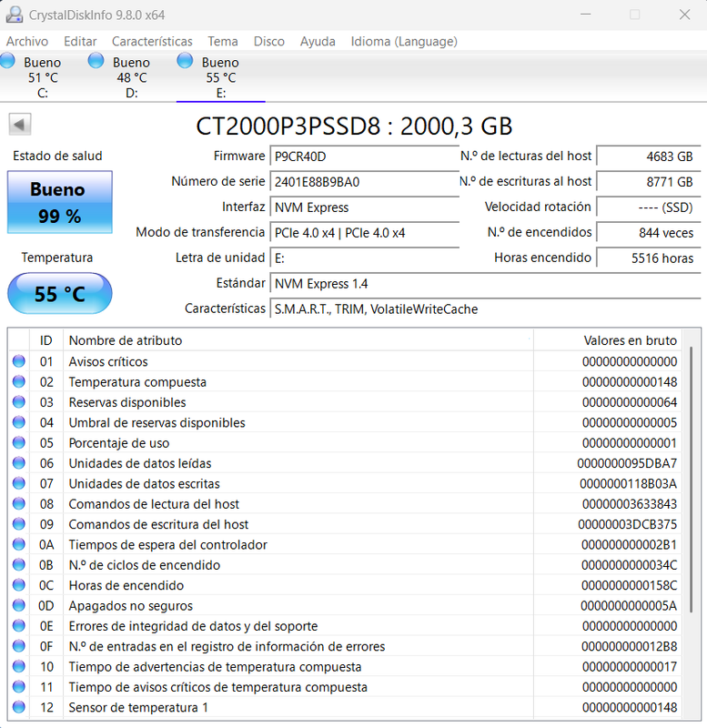
Task: Close the CrystalDiskInfo window
Action: click(x=685, y=15)
